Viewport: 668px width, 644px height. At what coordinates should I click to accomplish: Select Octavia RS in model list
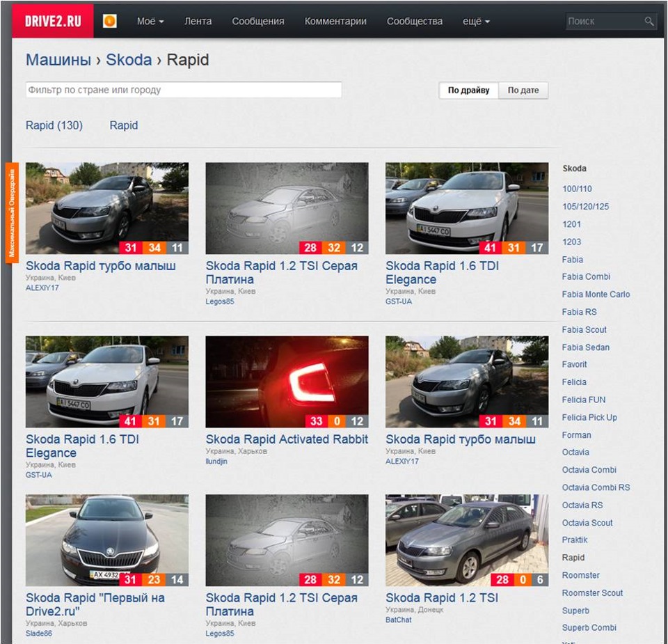pyautogui.click(x=582, y=505)
